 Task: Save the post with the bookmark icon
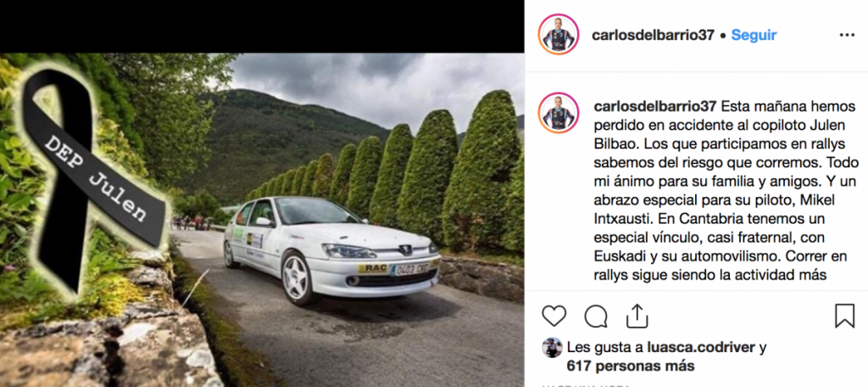[844, 316]
